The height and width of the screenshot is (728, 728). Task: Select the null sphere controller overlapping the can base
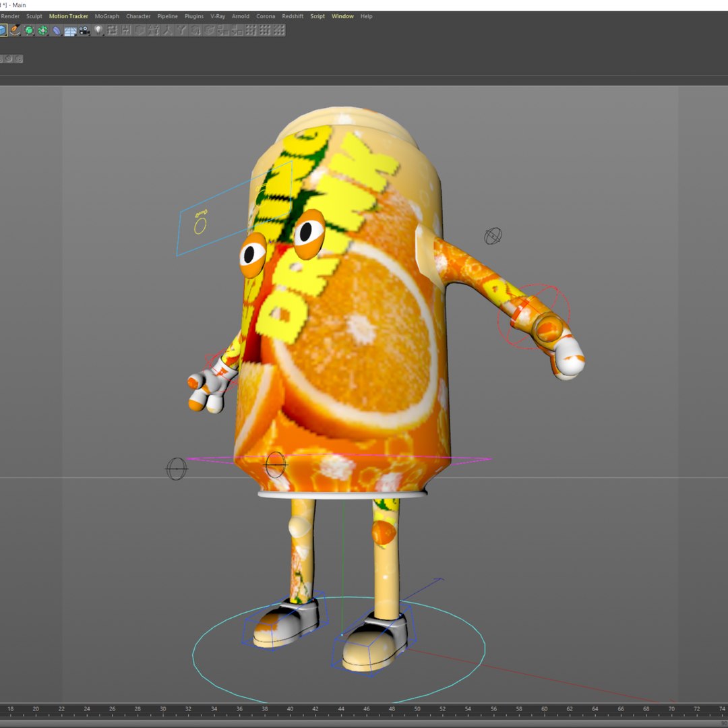275,464
